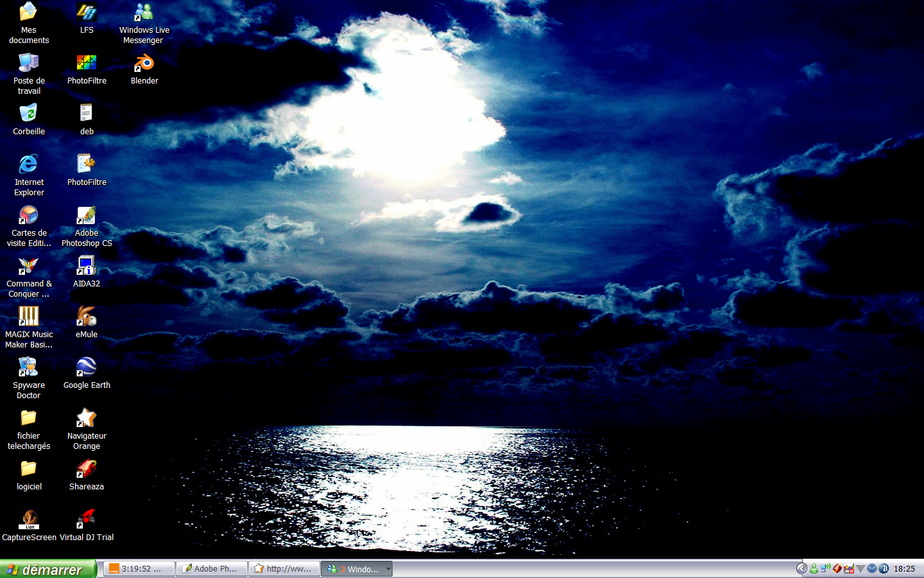Click the wireless network tray icon
The image size is (924, 578).
pos(825,568)
